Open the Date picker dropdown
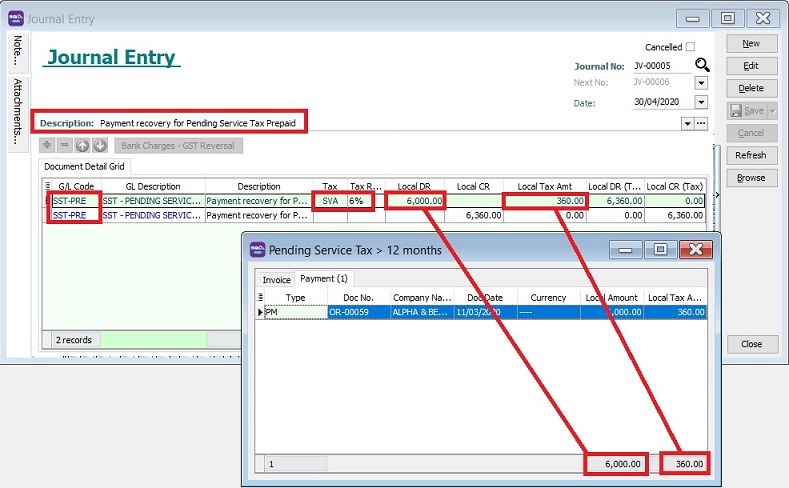The height and width of the screenshot is (488, 789). coord(701,102)
